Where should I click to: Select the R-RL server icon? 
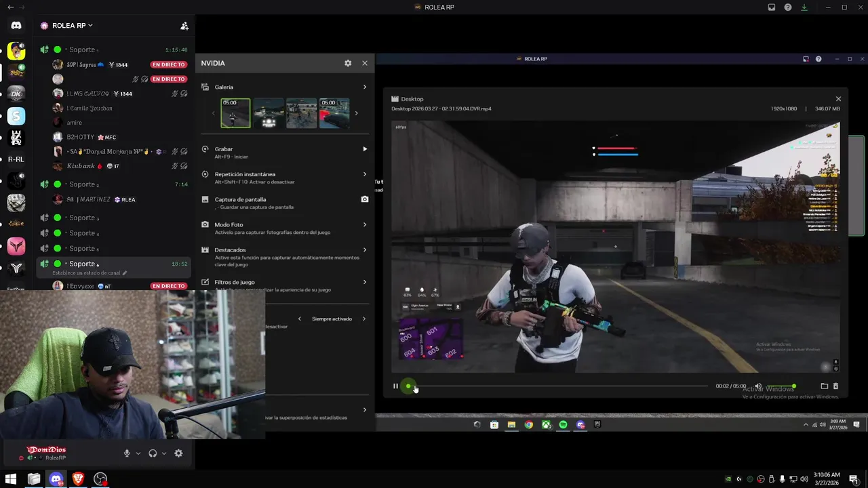(x=16, y=159)
